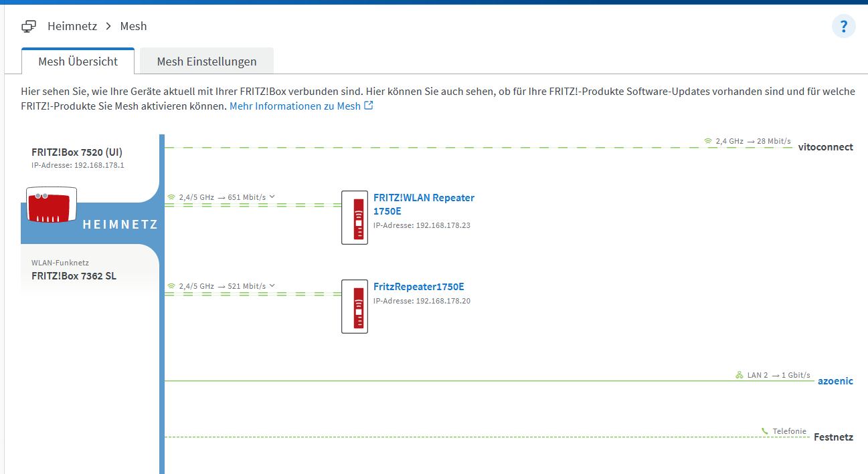
Task: Click the WLAN-Funknetz label
Action: [x=60, y=263]
